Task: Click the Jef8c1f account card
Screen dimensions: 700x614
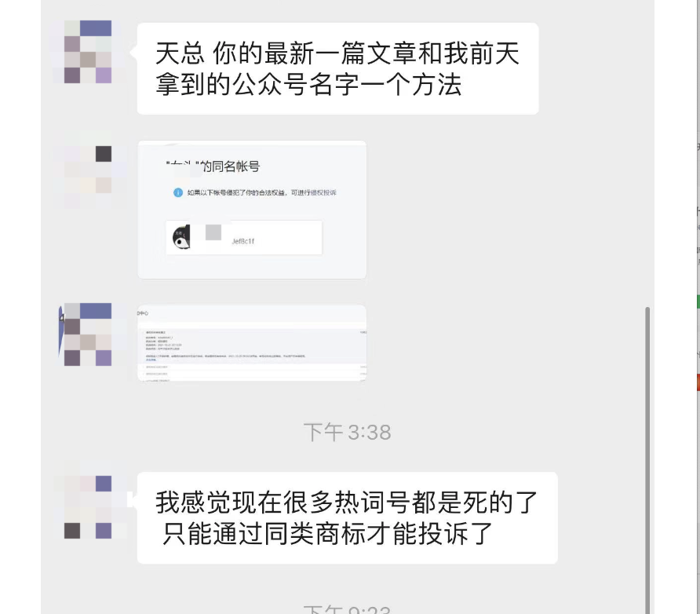Action: point(244,237)
